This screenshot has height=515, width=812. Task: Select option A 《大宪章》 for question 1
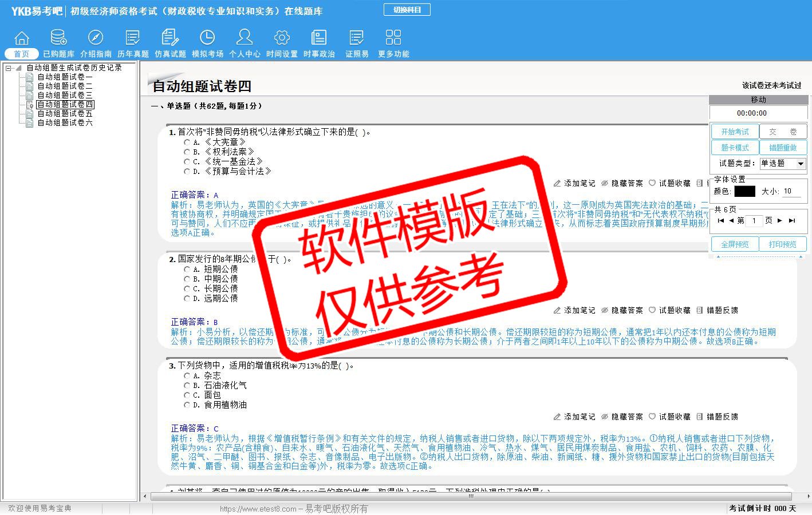pyautogui.click(x=187, y=142)
